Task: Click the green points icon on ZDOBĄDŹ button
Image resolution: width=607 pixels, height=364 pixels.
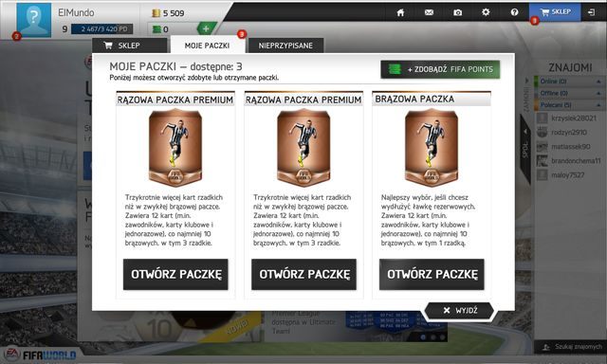Action: [395, 69]
